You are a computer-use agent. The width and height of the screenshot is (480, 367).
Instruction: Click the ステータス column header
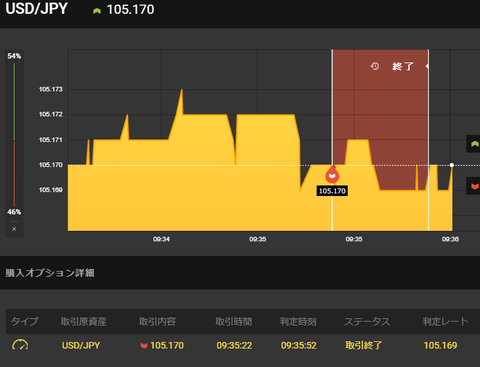[x=367, y=321]
